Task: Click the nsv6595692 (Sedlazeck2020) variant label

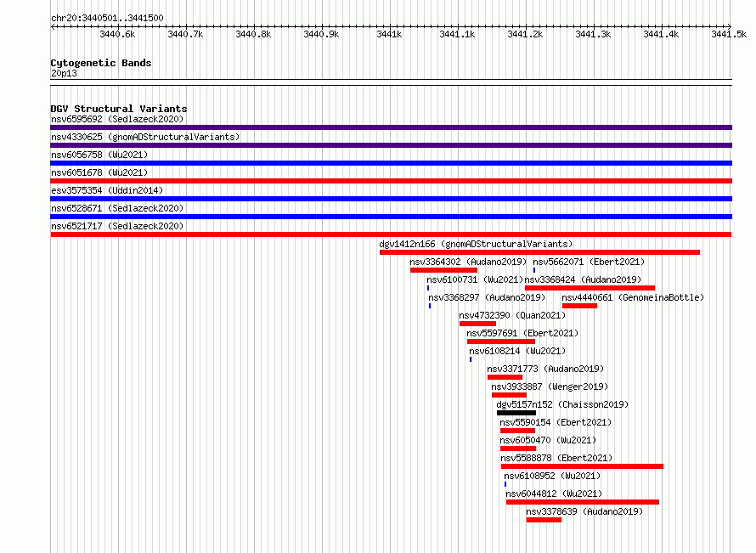Action: (x=117, y=119)
